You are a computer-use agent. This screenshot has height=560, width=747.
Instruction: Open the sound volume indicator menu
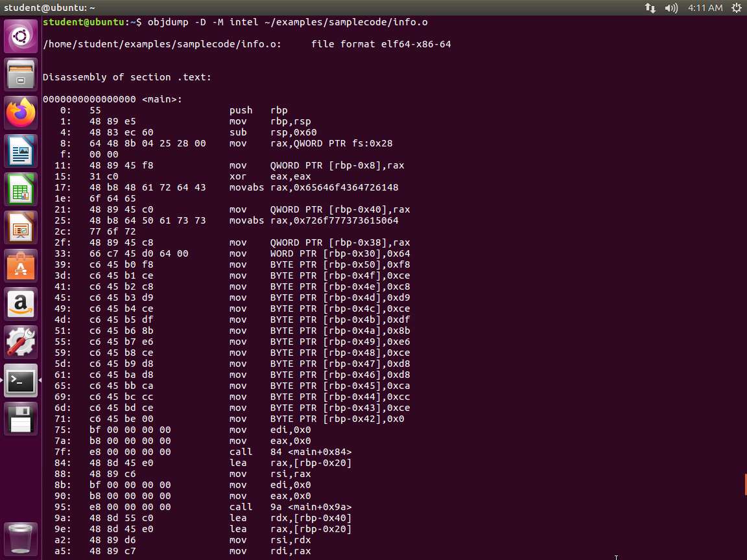click(671, 8)
